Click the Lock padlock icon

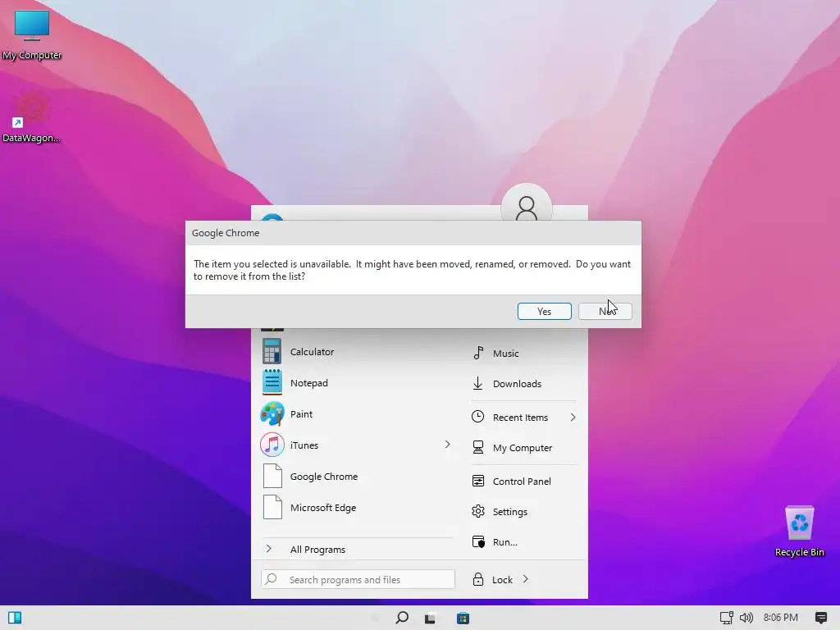click(x=478, y=579)
